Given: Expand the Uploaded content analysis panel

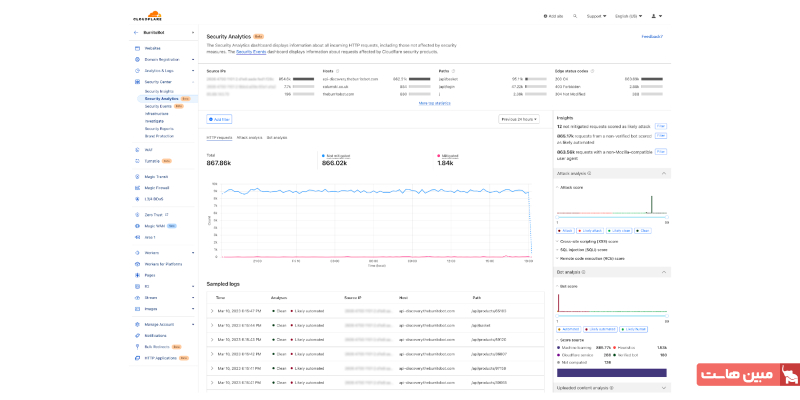Looking at the screenshot, I should tap(664, 388).
